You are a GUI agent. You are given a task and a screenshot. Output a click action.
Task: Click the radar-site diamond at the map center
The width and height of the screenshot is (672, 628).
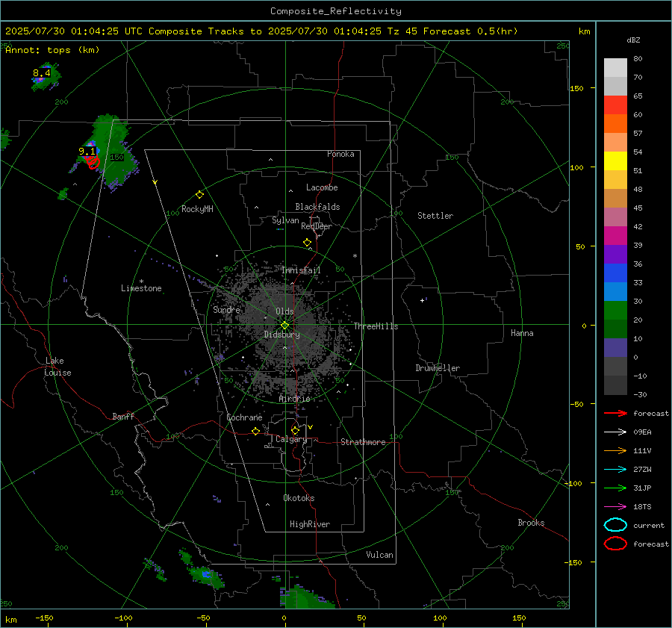[284, 326]
